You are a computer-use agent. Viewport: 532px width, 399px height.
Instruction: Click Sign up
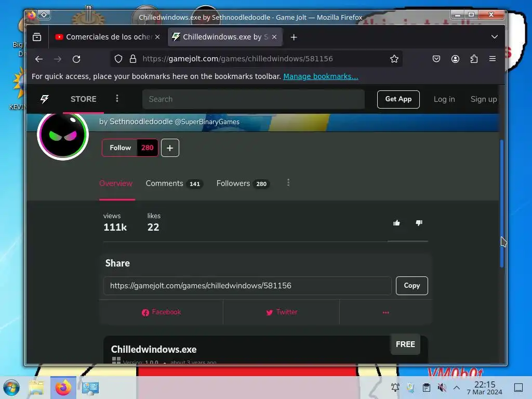484,99
